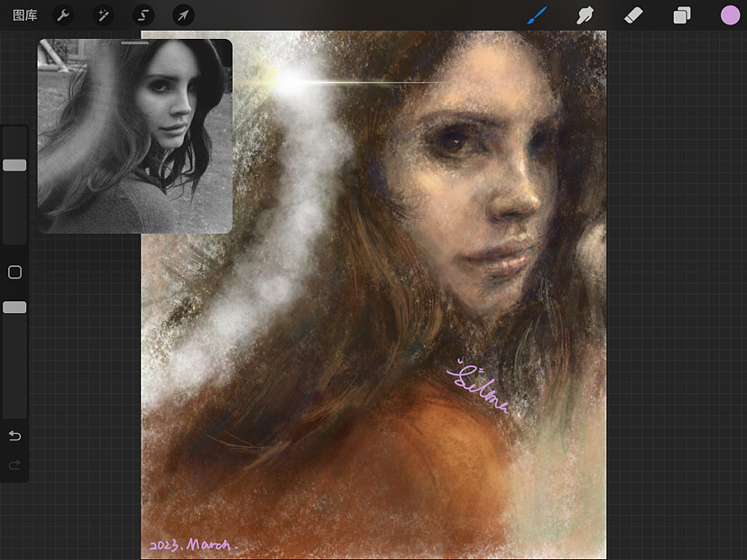Open the Layers panel
The width and height of the screenshot is (747, 560).
pyautogui.click(x=682, y=15)
